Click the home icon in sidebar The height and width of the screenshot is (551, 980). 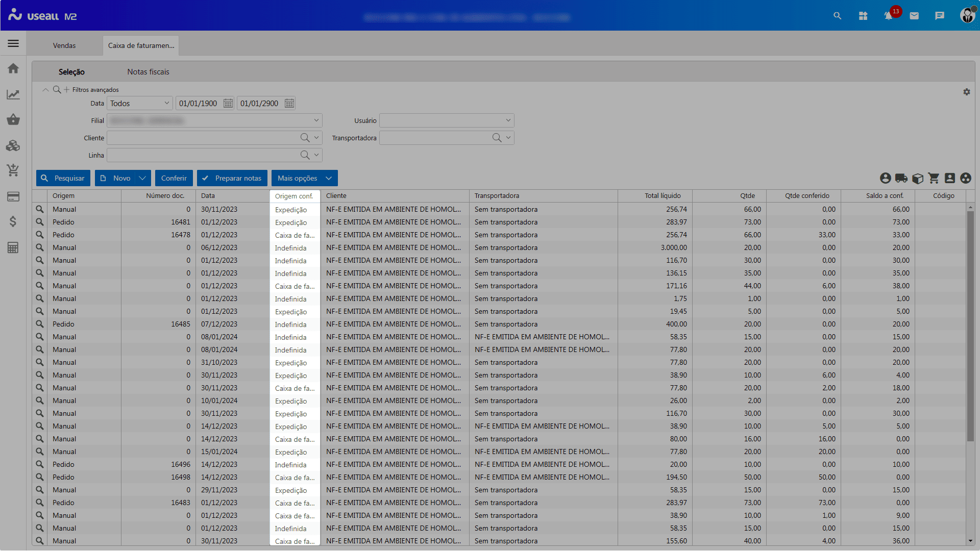pyautogui.click(x=13, y=68)
